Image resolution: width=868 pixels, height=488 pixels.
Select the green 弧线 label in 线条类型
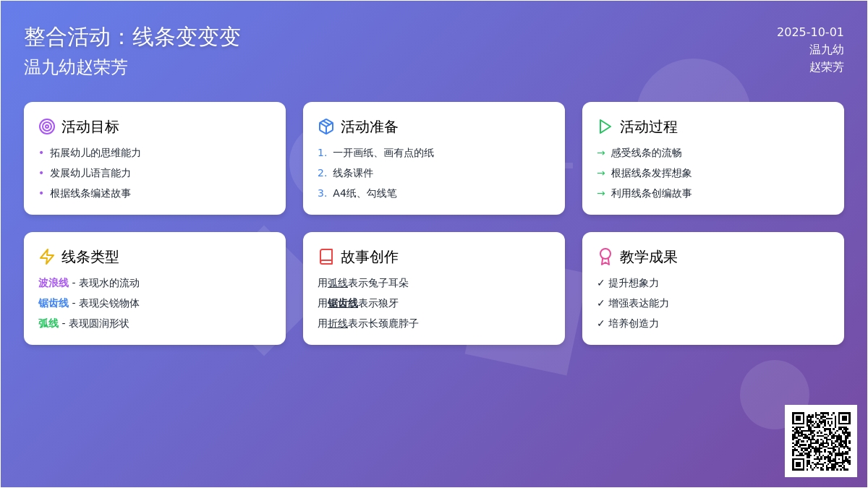tap(48, 323)
